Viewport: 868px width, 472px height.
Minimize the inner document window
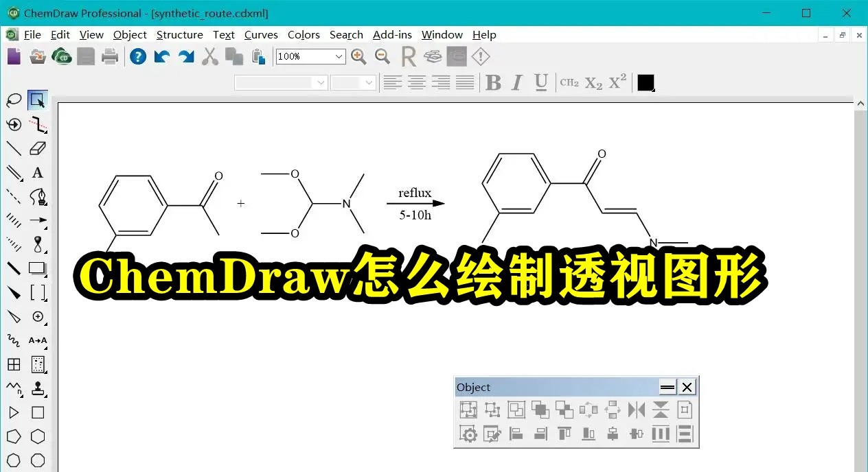[827, 35]
